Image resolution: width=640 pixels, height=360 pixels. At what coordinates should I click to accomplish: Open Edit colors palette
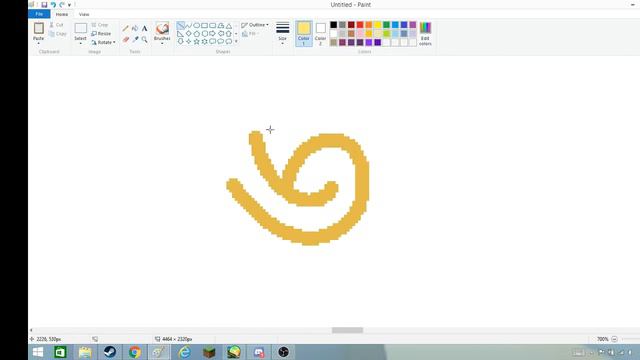click(x=425, y=33)
